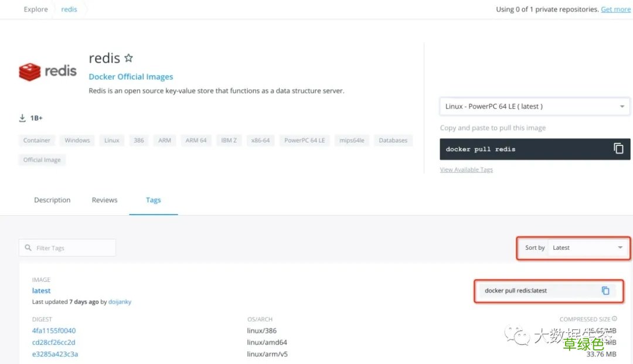This screenshot has width=633, height=364.
Task: Copy the docker pull redis command
Action: coord(618,148)
